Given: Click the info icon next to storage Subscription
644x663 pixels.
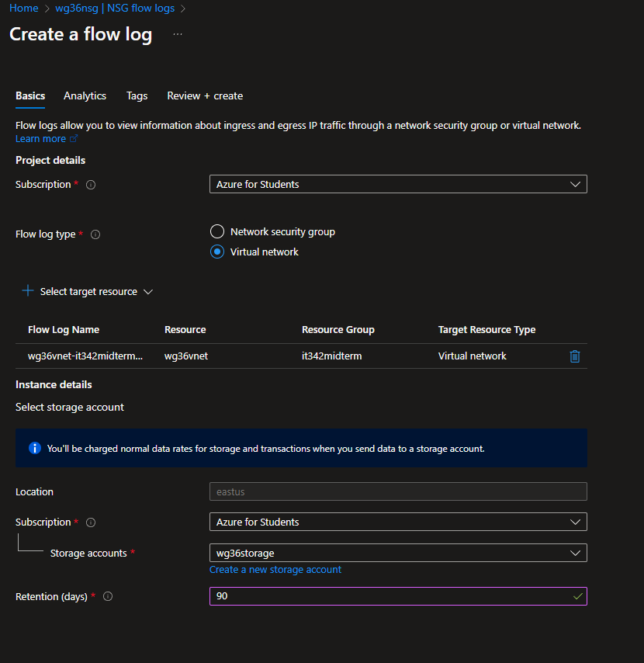Looking at the screenshot, I should pyautogui.click(x=91, y=522).
